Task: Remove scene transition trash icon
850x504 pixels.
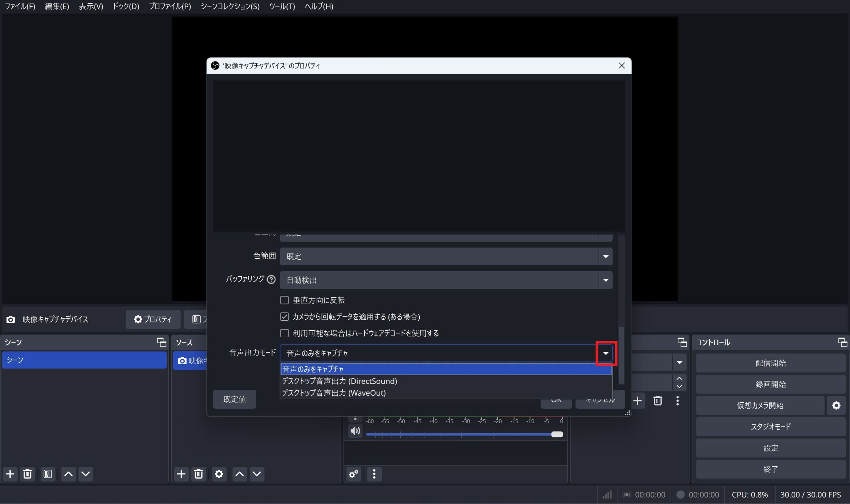Action: (658, 401)
